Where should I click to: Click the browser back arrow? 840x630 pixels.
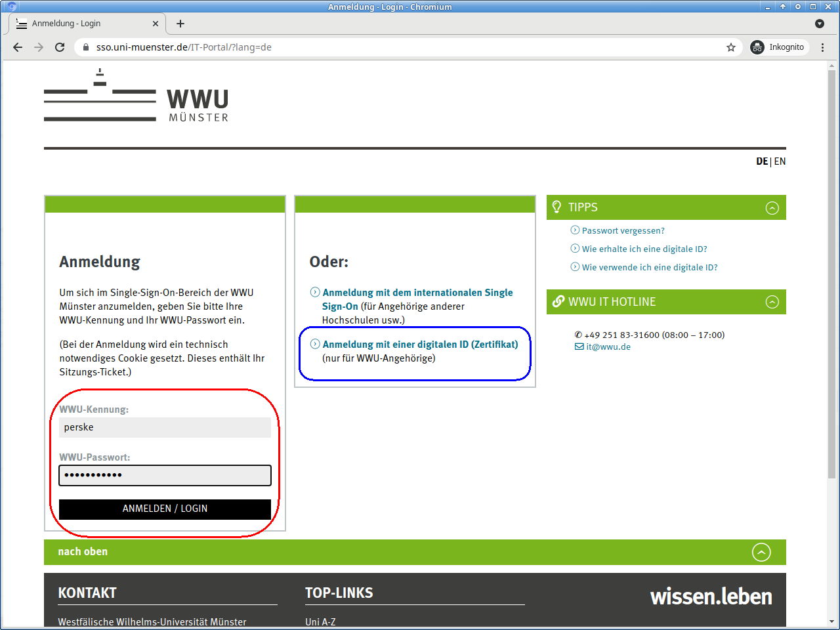point(18,47)
